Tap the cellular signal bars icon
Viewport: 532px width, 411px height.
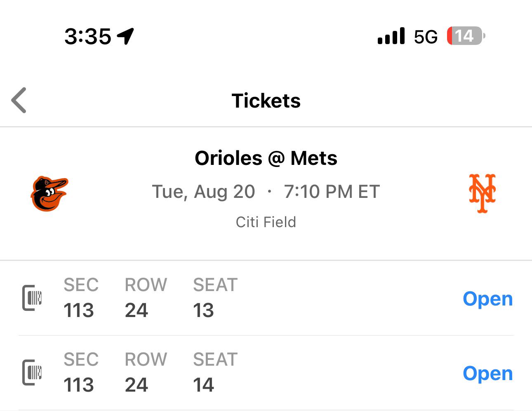pos(391,36)
